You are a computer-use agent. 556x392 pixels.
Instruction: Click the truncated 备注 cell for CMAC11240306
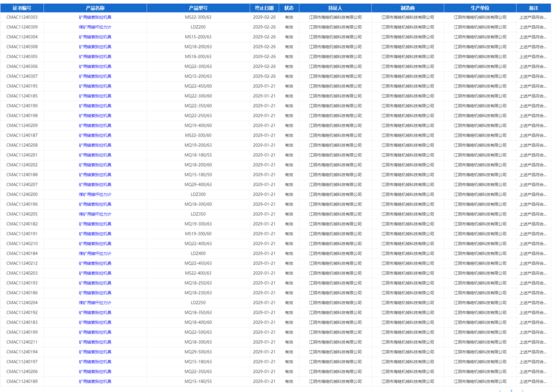(533, 67)
